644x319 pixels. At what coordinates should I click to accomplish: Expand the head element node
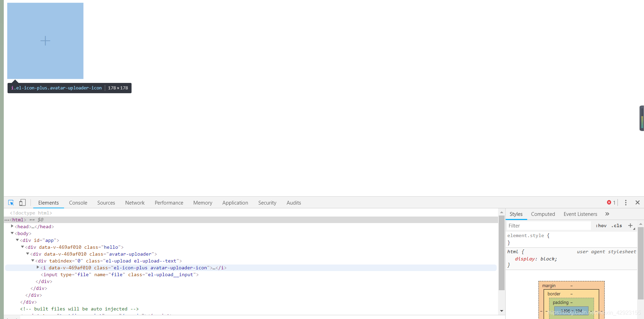pyautogui.click(x=12, y=226)
